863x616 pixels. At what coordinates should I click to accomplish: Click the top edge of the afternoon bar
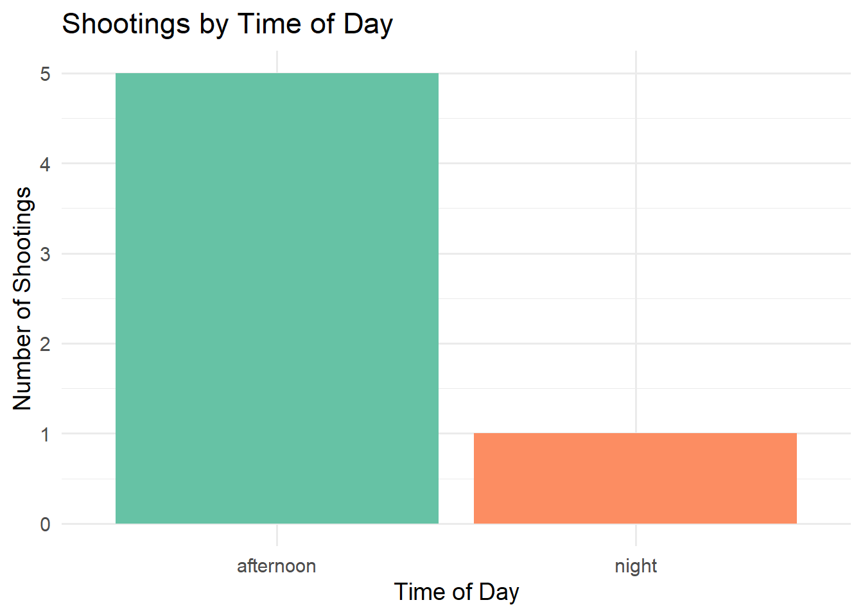click(277, 74)
